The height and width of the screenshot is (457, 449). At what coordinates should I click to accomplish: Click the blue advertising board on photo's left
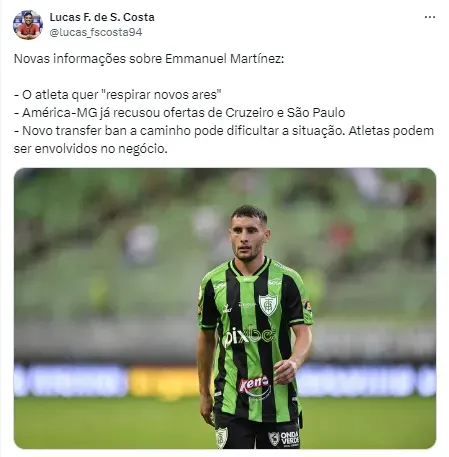(x=71, y=380)
